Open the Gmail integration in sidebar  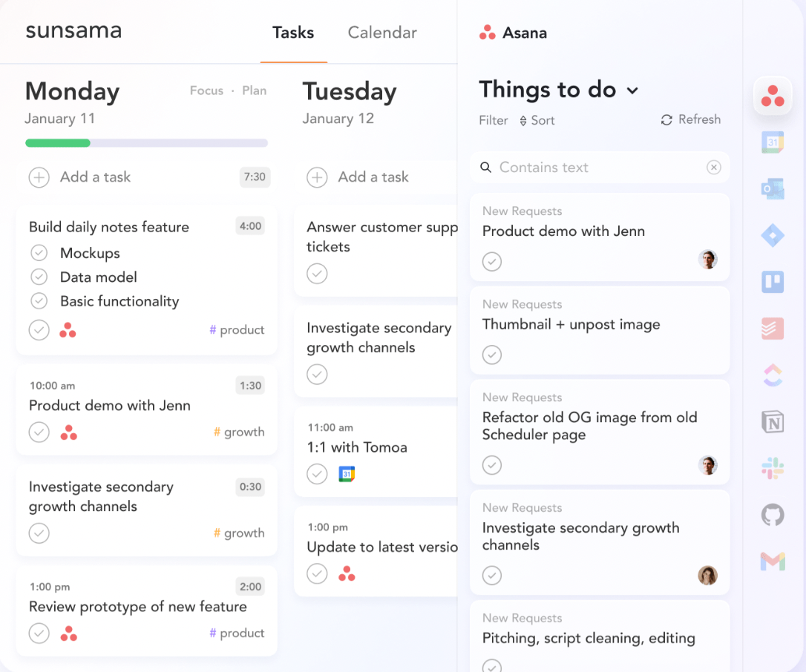[773, 561]
